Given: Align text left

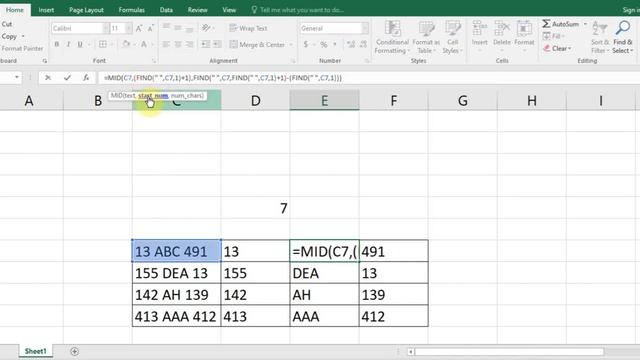Looking at the screenshot, I should point(166,44).
